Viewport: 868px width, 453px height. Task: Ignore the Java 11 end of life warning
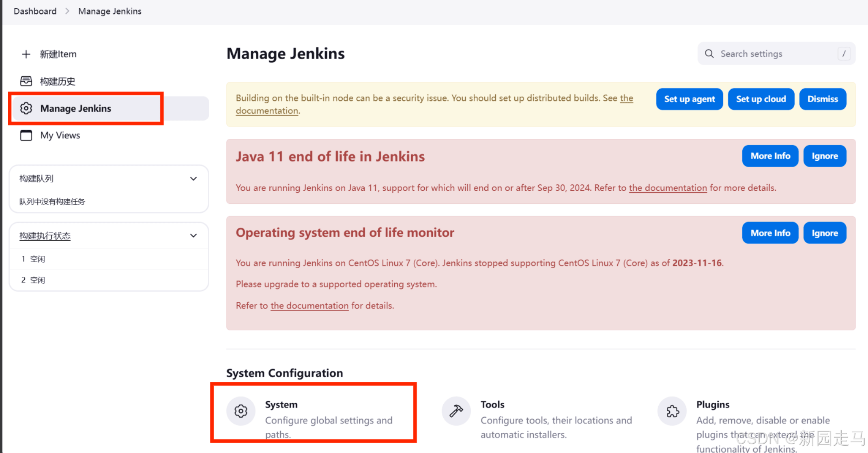825,156
